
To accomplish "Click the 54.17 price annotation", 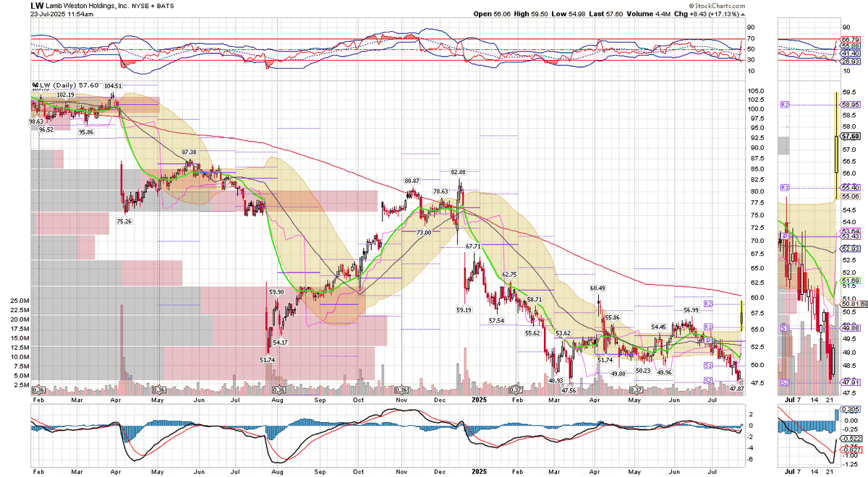I will (281, 342).
